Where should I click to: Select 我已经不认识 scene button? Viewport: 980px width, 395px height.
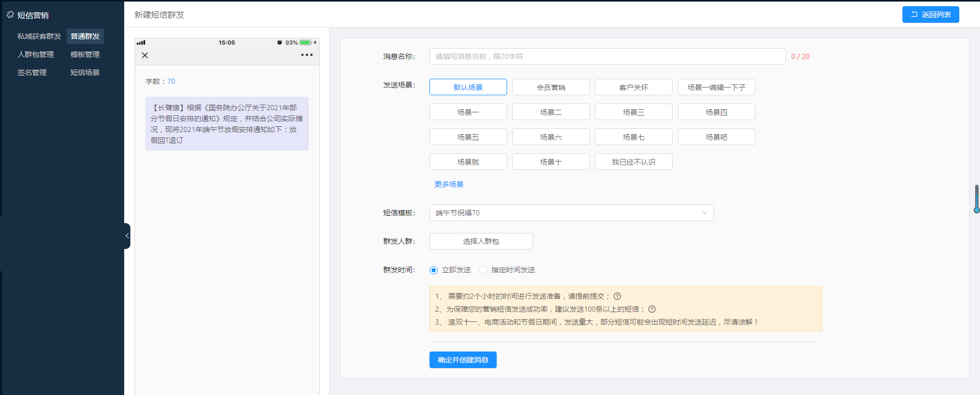pos(634,162)
